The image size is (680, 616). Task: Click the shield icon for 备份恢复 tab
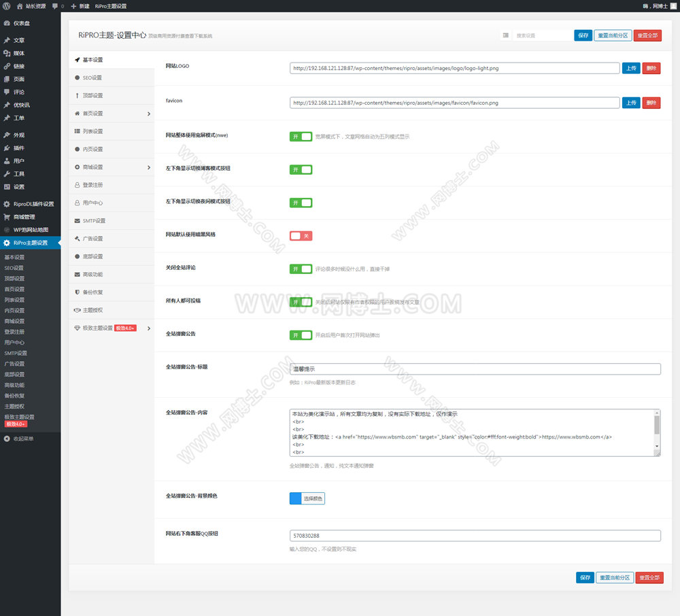pos(78,292)
